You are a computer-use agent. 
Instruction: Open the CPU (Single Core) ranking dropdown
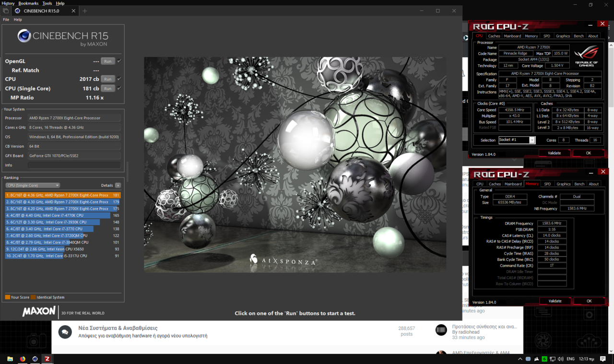(x=33, y=185)
